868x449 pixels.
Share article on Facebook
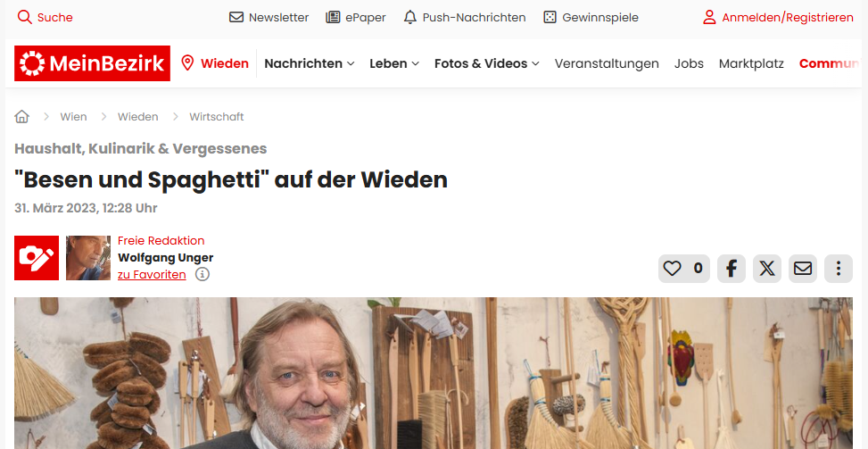coord(732,269)
